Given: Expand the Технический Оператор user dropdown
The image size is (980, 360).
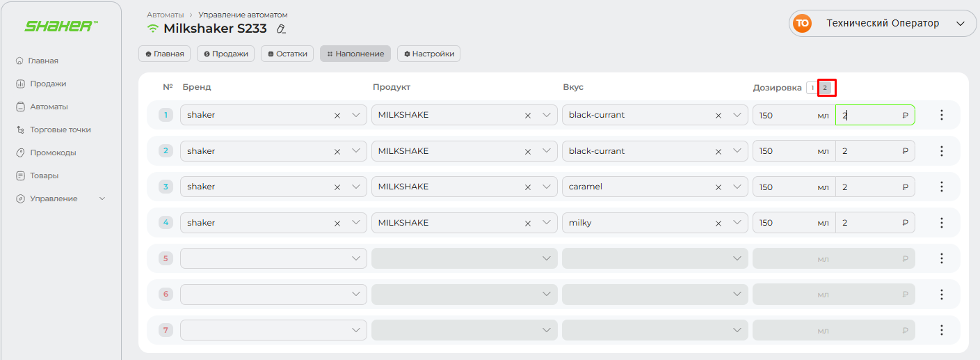Looking at the screenshot, I should [x=961, y=24].
